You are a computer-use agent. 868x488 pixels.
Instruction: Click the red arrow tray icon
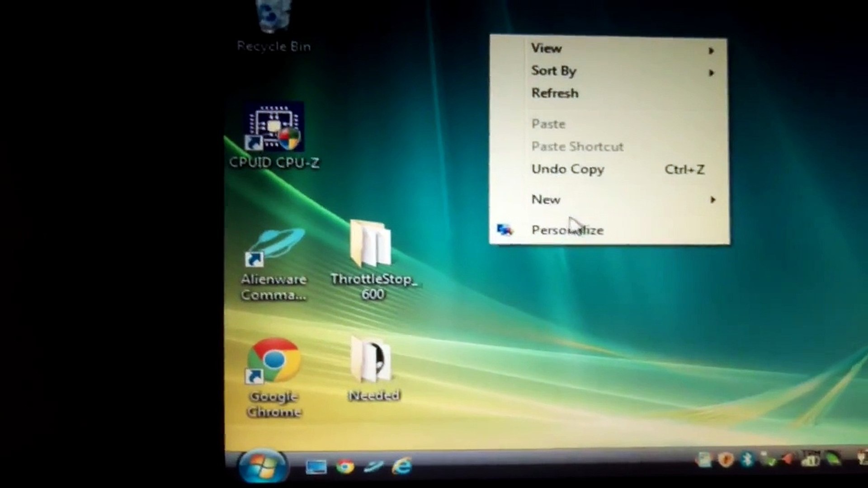tap(788, 460)
